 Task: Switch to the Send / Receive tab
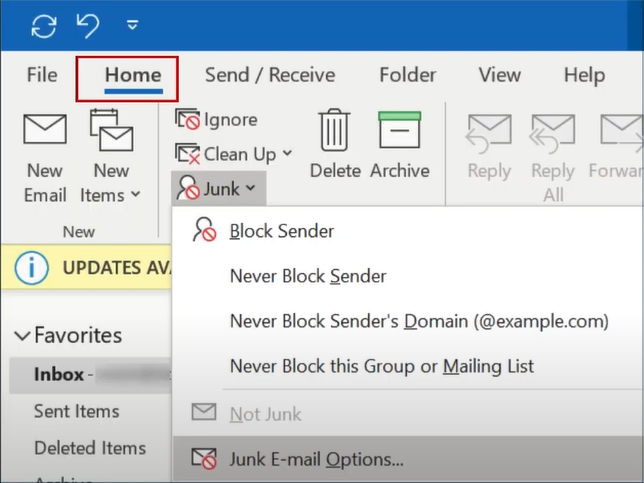pyautogui.click(x=270, y=75)
